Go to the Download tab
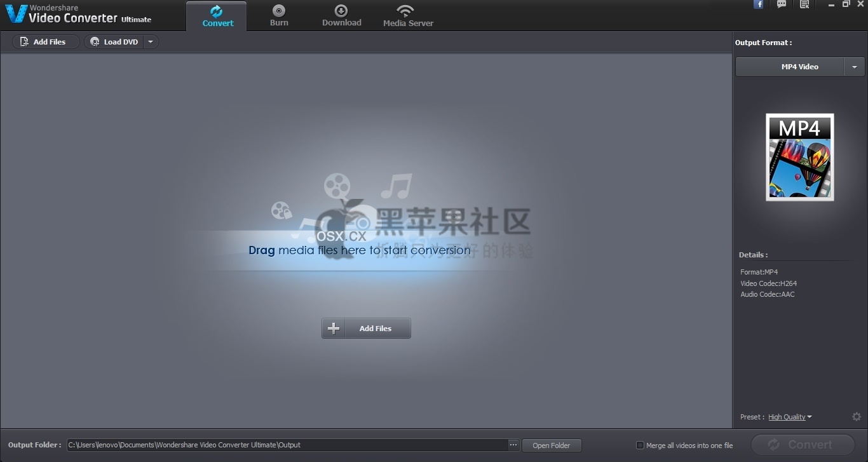Screen dimensions: 868x462 [341, 16]
